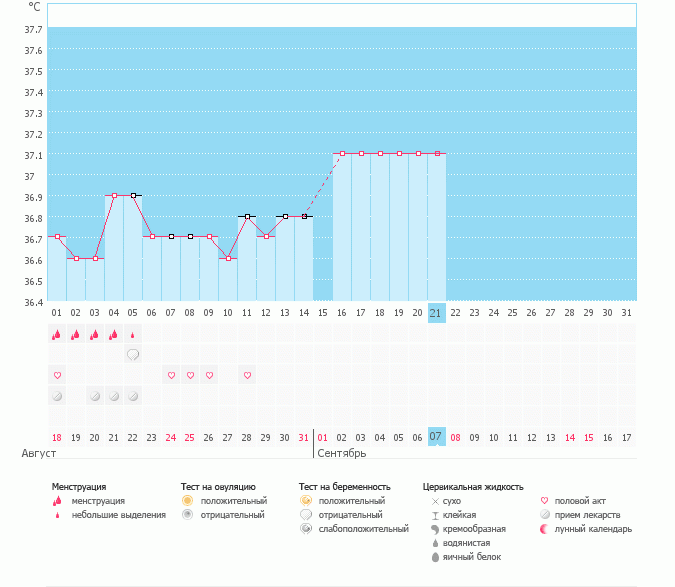Click the heart icon on cycle day 07
The image size is (675, 587).
coord(171,375)
